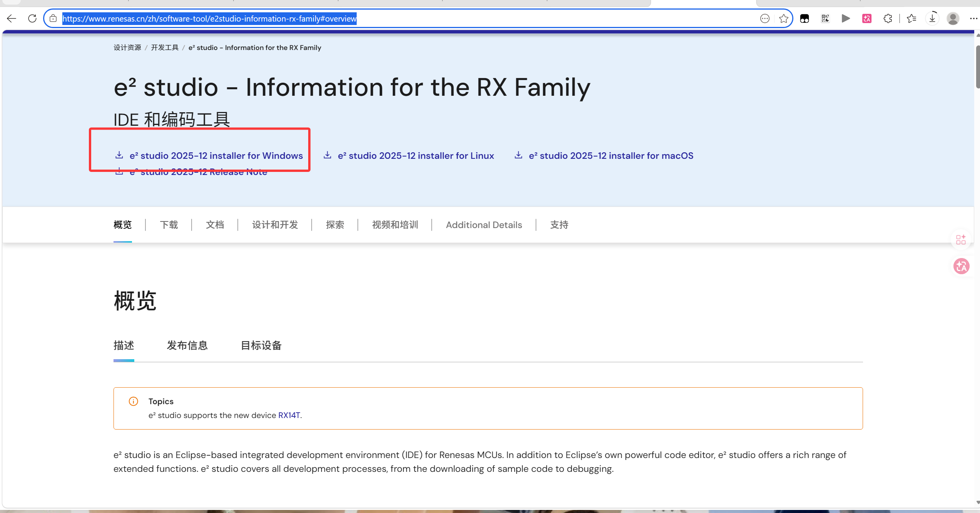
Task: Open the pink translate extension in toolbar
Action: tap(867, 18)
